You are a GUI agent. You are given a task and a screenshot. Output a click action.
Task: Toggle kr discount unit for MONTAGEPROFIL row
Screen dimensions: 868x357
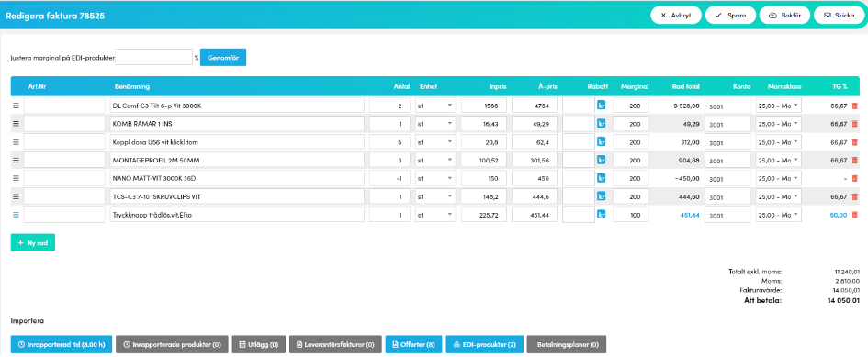pyautogui.click(x=602, y=160)
